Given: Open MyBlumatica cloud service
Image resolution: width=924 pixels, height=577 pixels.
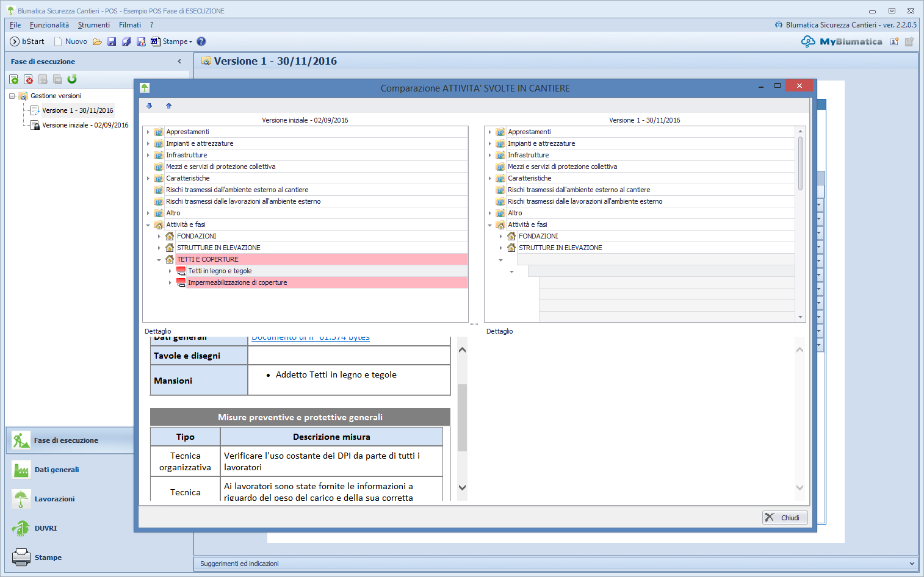Looking at the screenshot, I should (842, 41).
